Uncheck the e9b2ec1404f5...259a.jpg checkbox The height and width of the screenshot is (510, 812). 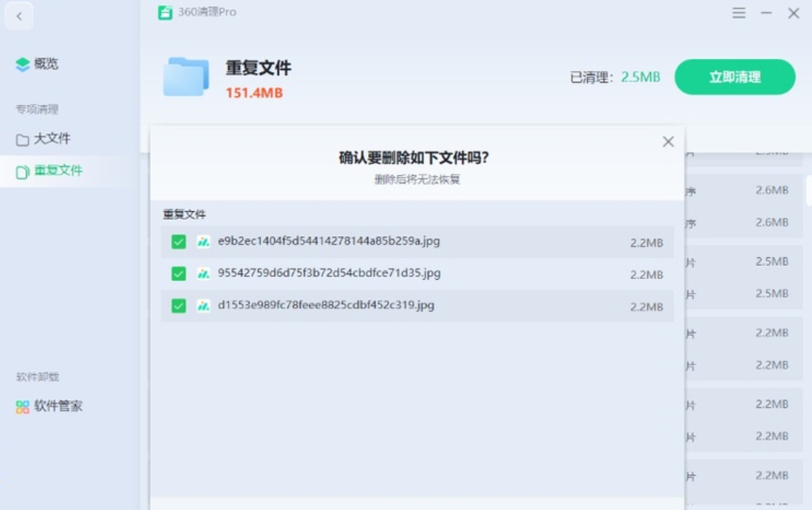[x=179, y=242]
